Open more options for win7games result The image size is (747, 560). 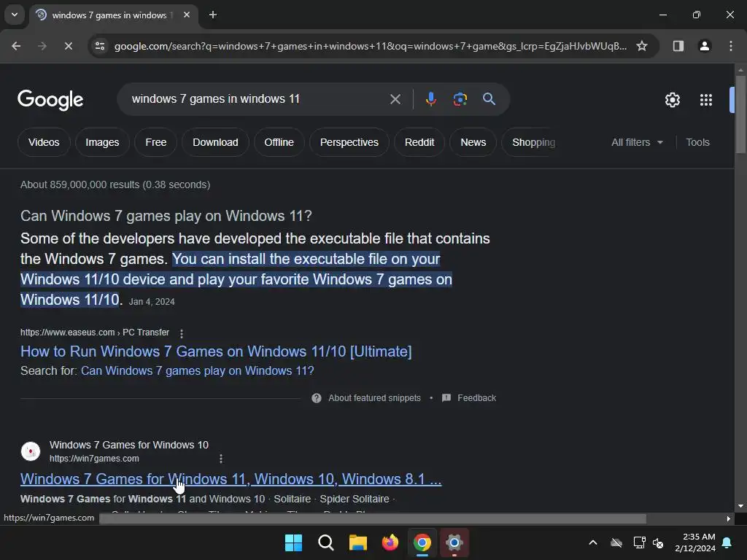[220, 459]
